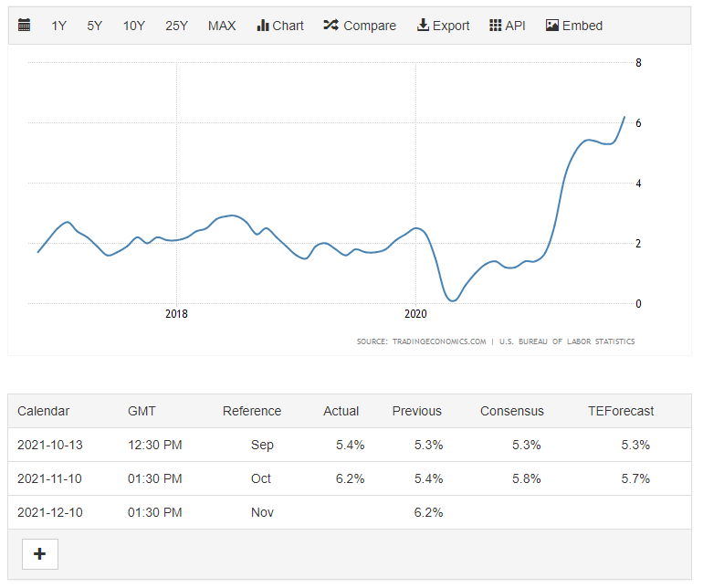Click the Consensus column header
This screenshot has width=703, height=588.
click(511, 411)
